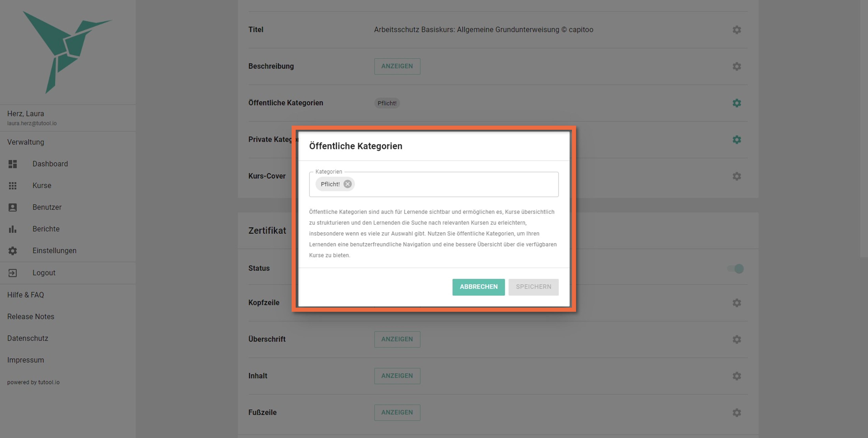Image resolution: width=868 pixels, height=438 pixels.
Task: Open Benutzer in the sidebar menu
Action: tap(47, 207)
